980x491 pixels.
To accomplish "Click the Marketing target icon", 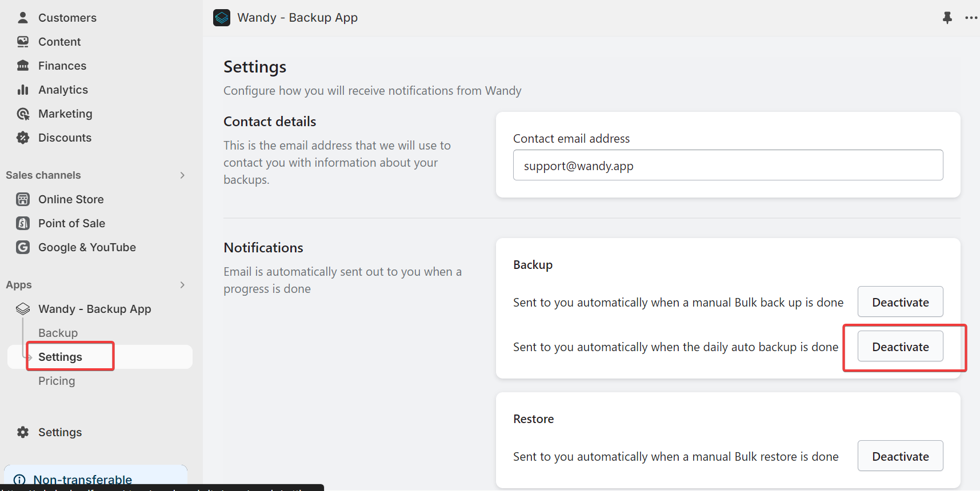I will coord(23,114).
